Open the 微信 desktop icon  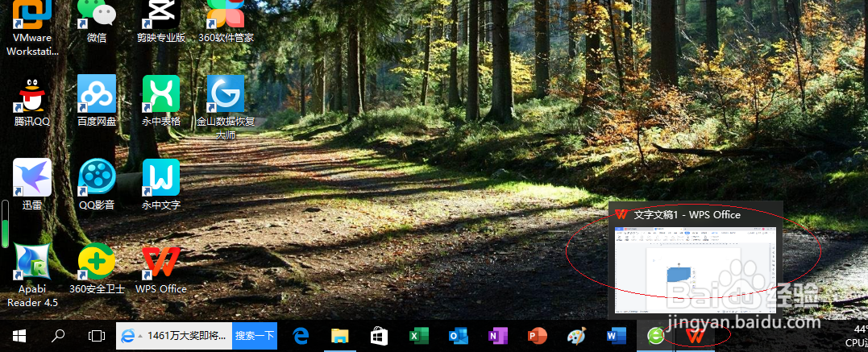coord(97,22)
